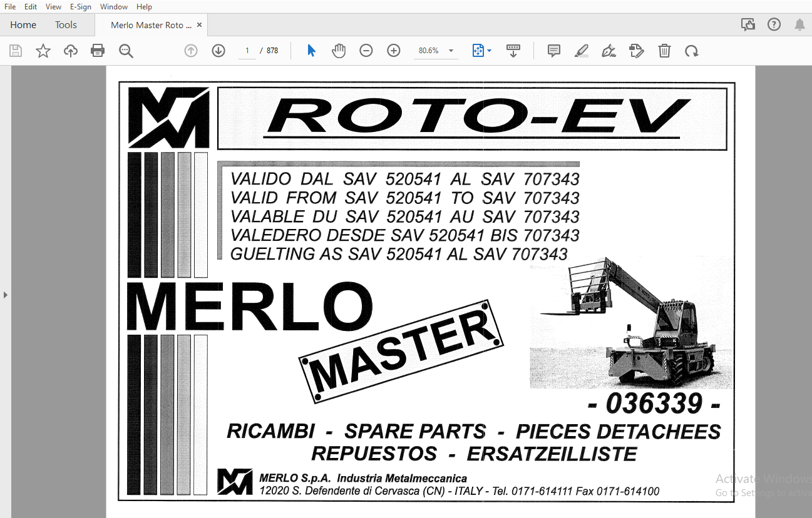Click the telehandler machine photo

[631, 322]
